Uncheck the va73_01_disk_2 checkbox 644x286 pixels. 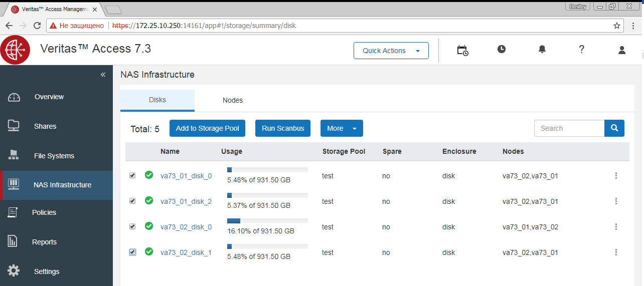132,201
